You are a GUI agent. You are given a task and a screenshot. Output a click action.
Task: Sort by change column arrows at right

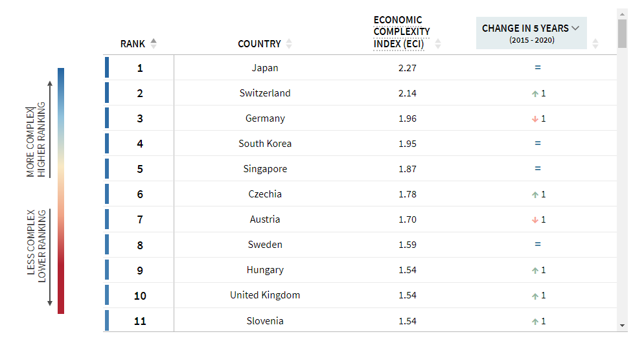(595, 43)
